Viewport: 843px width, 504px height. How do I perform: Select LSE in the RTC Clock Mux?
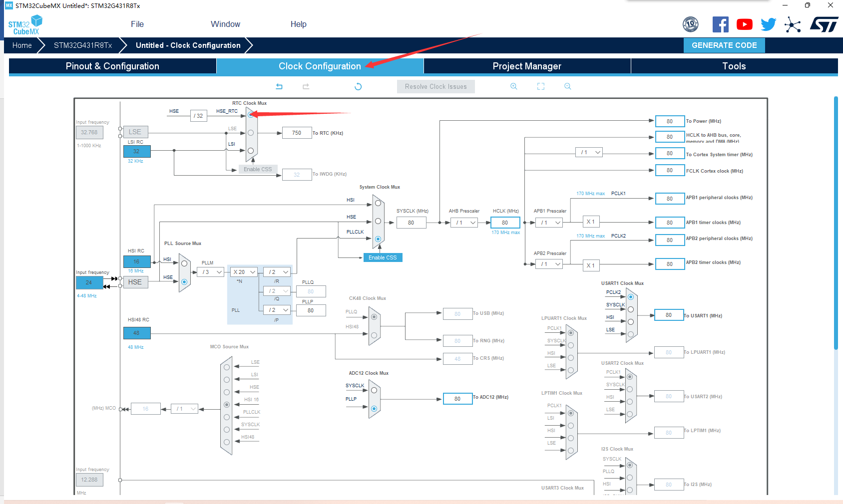tap(251, 133)
